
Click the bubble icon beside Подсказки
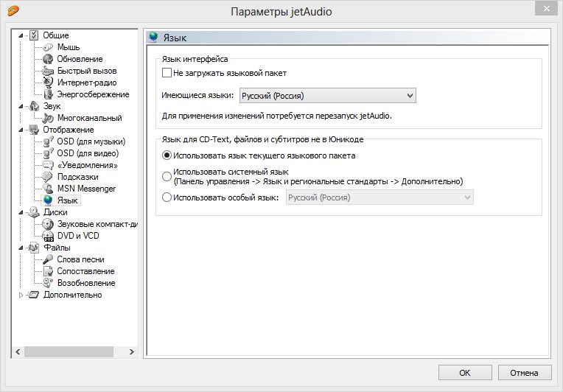click(x=47, y=177)
